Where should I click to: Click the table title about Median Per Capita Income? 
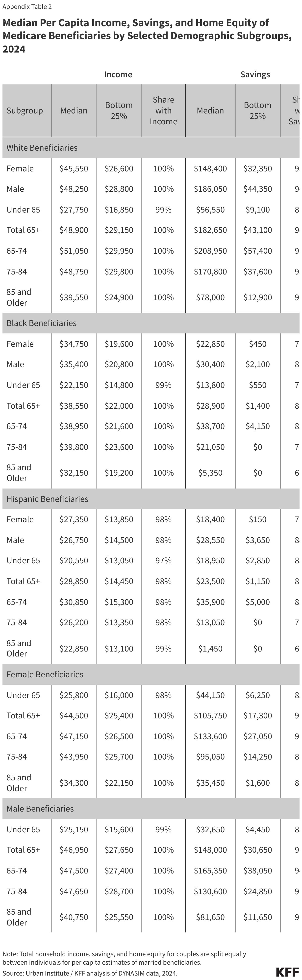pyautogui.click(x=147, y=36)
